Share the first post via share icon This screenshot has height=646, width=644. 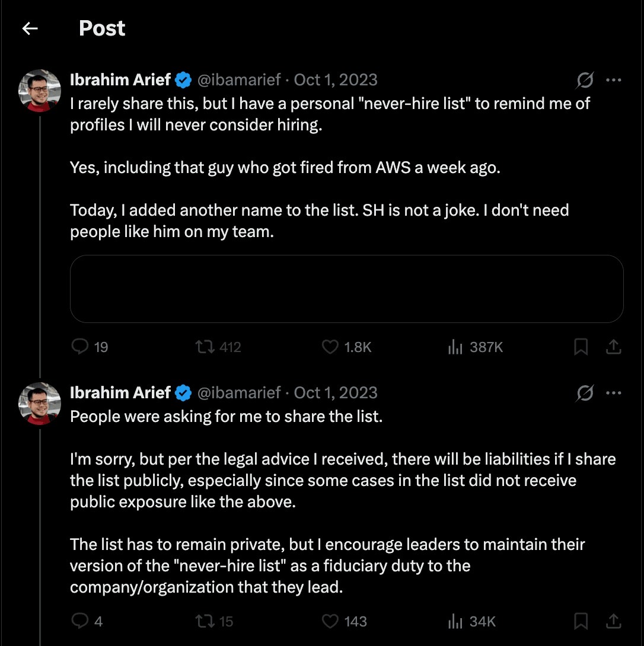[x=614, y=347]
